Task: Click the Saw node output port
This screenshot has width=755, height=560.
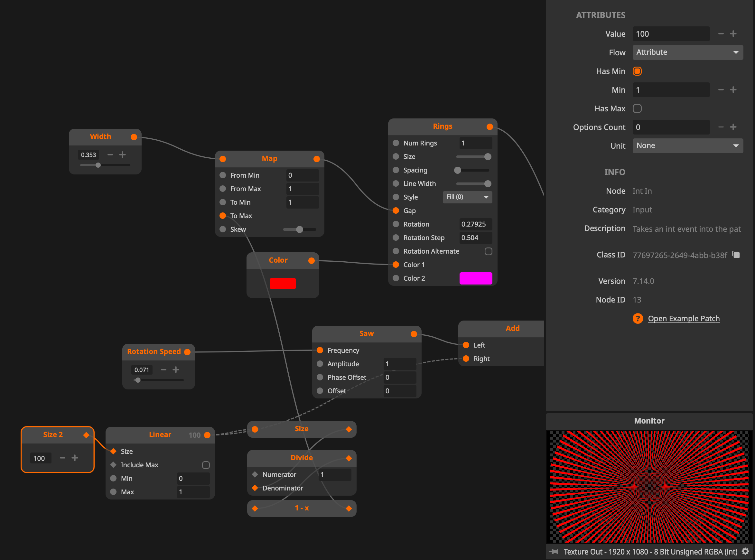Action: pos(414,334)
